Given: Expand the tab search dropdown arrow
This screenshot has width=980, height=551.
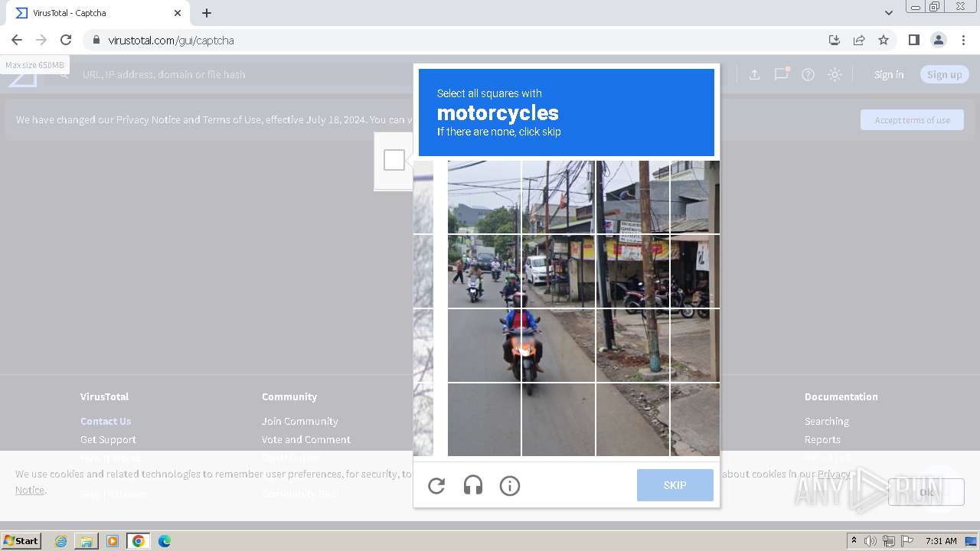Looking at the screenshot, I should tap(889, 13).
